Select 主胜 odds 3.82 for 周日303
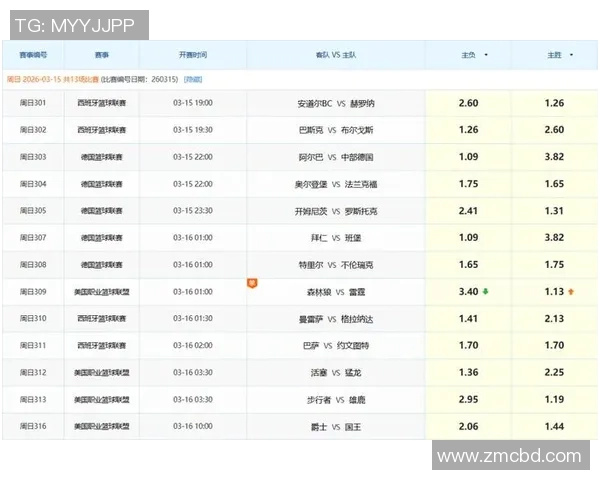Screen dimensions: 600x480 (554, 157)
